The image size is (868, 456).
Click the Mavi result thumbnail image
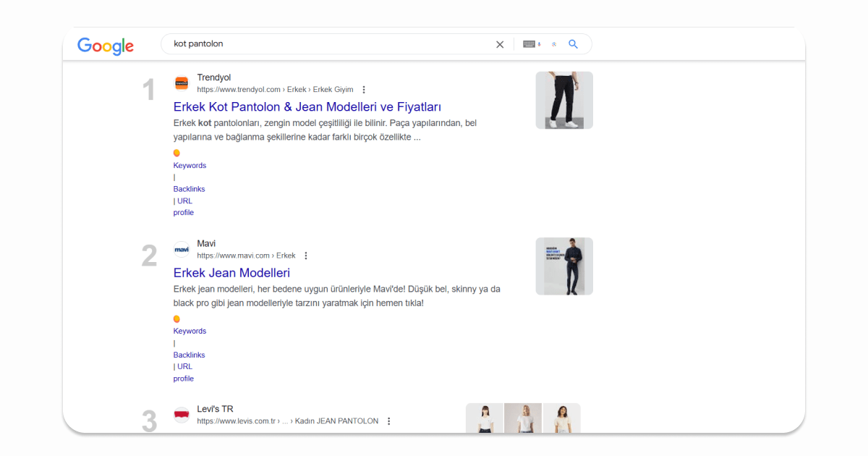tap(564, 266)
